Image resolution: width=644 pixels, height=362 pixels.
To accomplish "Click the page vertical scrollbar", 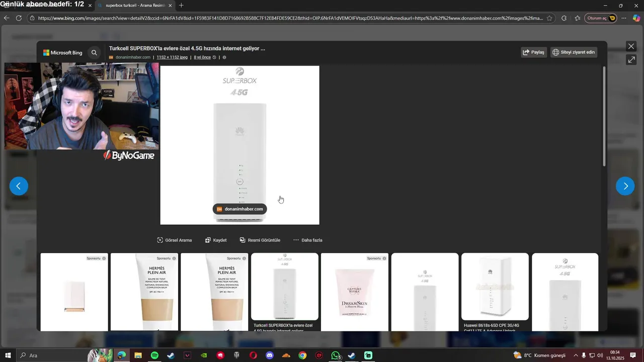I will pos(604,117).
